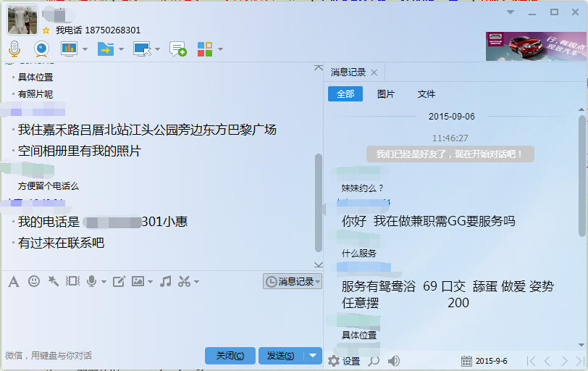Click the magic wand emoticon icon

(x=53, y=281)
